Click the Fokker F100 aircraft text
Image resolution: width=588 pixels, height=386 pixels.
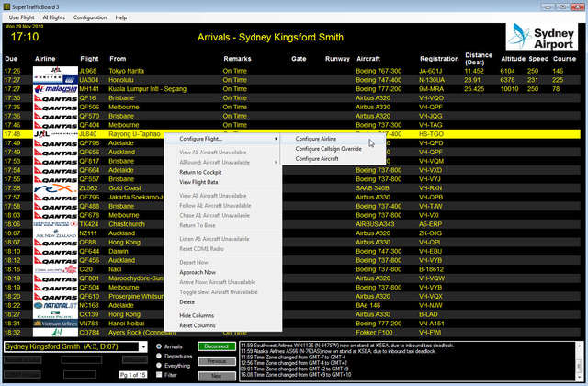click(x=375, y=333)
